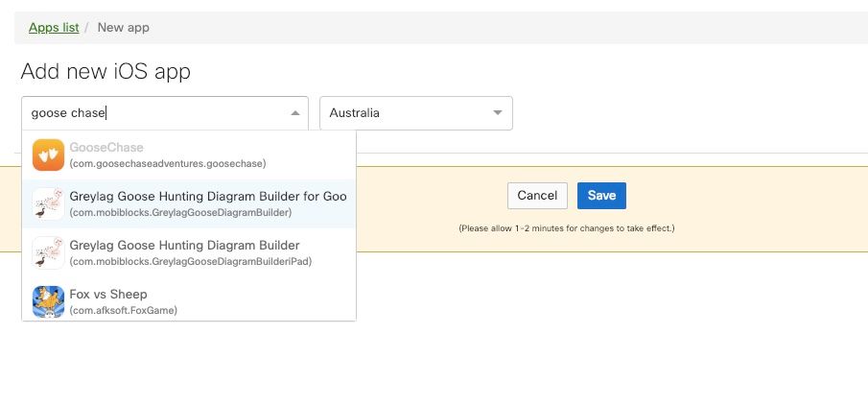The image size is (868, 405).
Task: Click the Greylag iPad version app icon
Action: pos(48,252)
